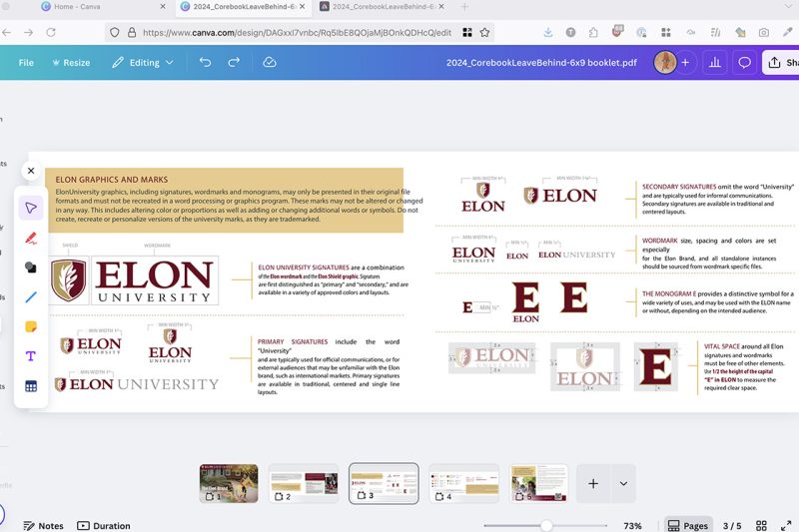Open the Resize option
This screenshot has width=799, height=532.
[x=71, y=62]
